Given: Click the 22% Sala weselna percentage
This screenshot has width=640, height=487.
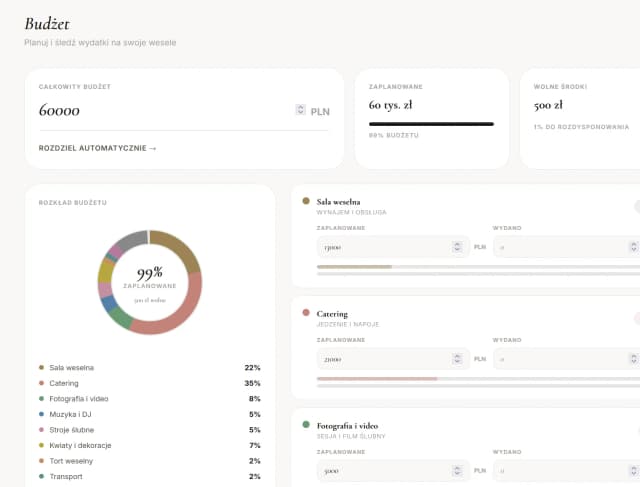Looking at the screenshot, I should [x=252, y=368].
